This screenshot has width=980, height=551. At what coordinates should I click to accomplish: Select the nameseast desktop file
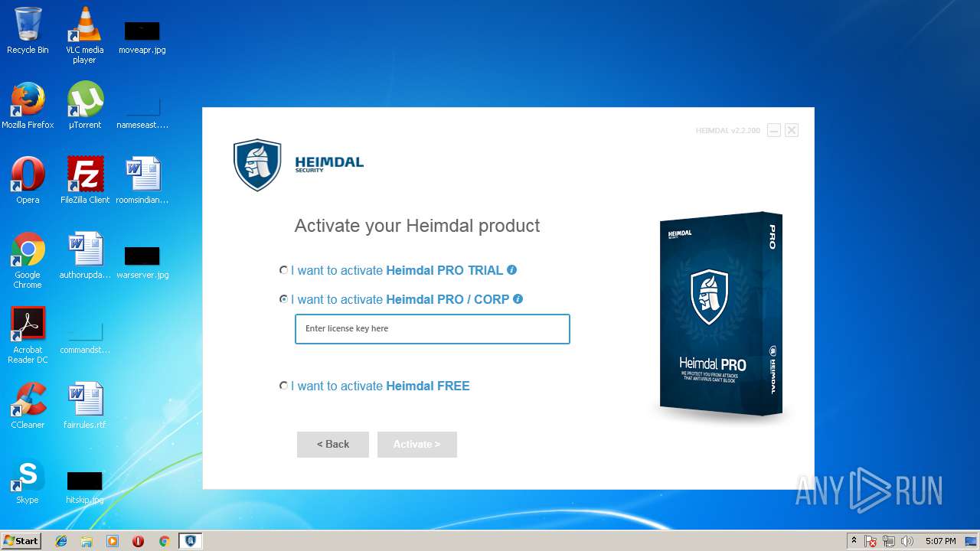tap(142, 112)
